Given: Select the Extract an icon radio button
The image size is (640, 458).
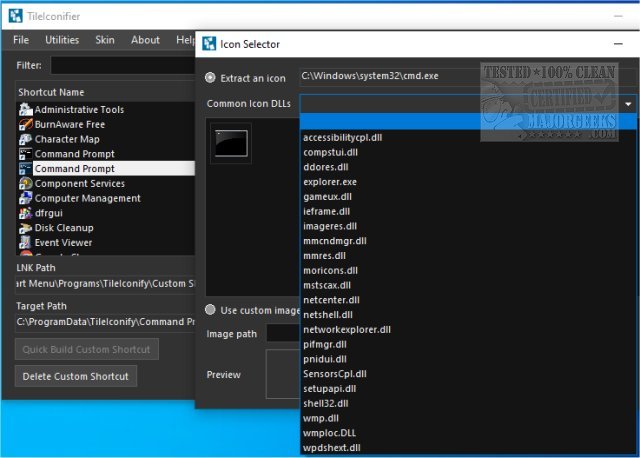Looking at the screenshot, I should coord(210,78).
